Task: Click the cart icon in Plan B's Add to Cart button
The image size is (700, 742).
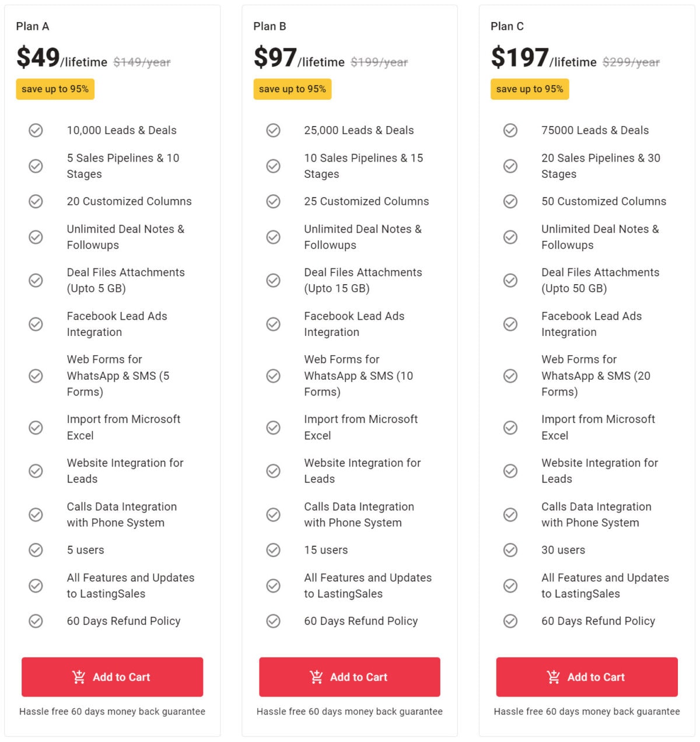Action: 317,677
